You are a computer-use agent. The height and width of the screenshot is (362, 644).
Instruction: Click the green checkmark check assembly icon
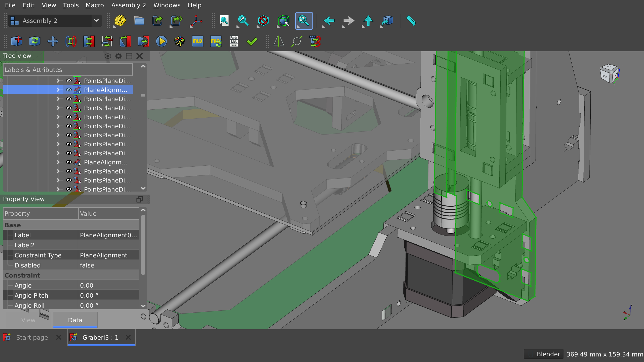[x=252, y=41]
